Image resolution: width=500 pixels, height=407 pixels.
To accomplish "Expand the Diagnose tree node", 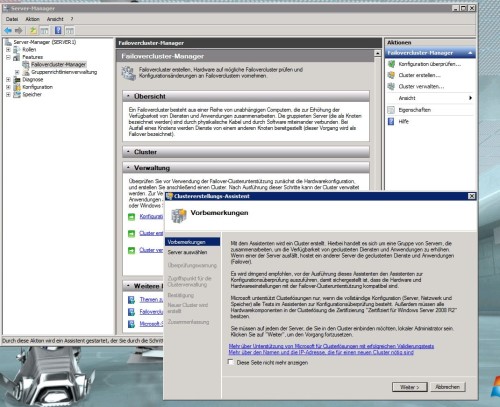I will pos(8,80).
